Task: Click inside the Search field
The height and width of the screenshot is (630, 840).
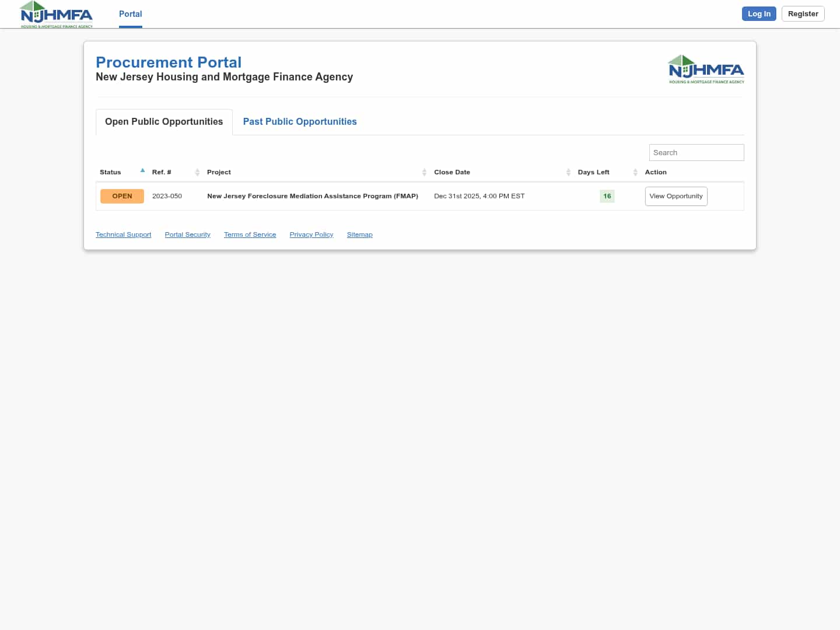Action: pos(696,152)
